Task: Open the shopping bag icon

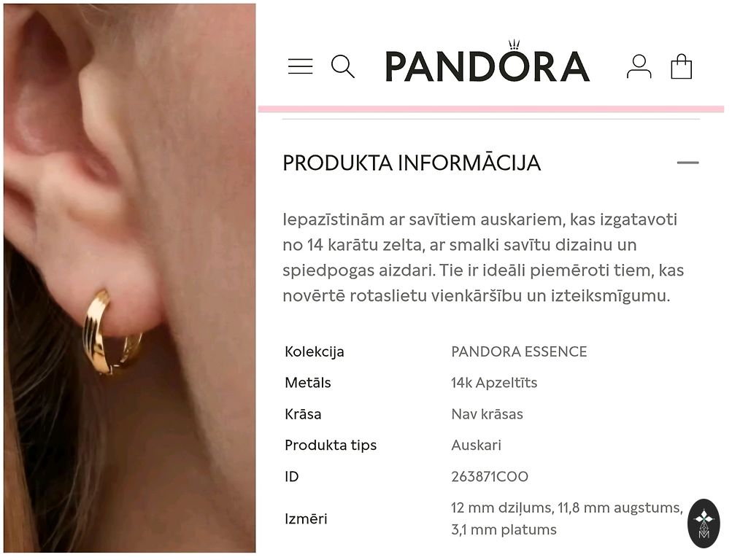Action: click(681, 66)
